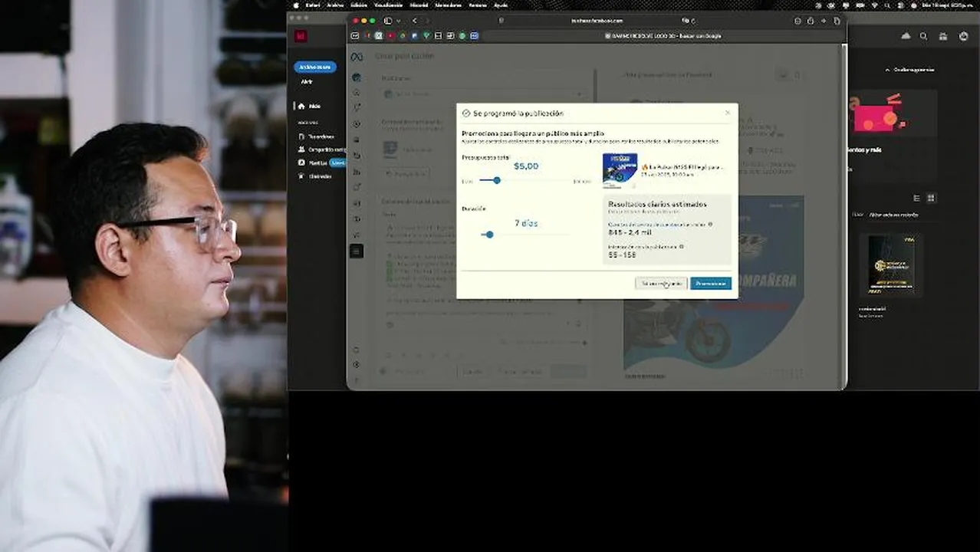Open a new tab with the plus icon

coord(824,21)
